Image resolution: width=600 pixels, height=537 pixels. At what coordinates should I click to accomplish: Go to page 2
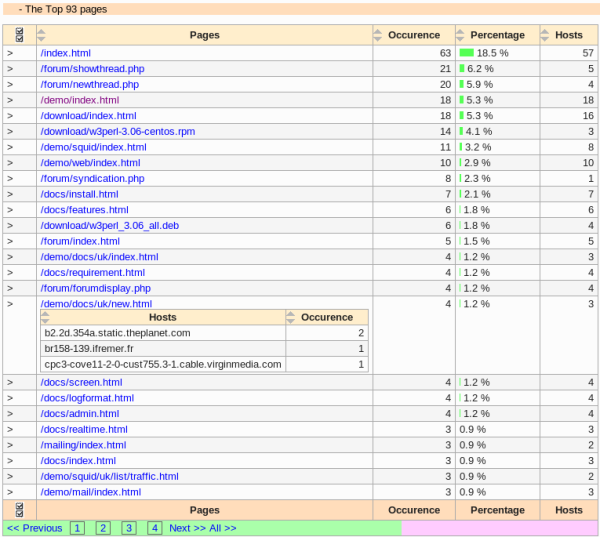[x=103, y=528]
